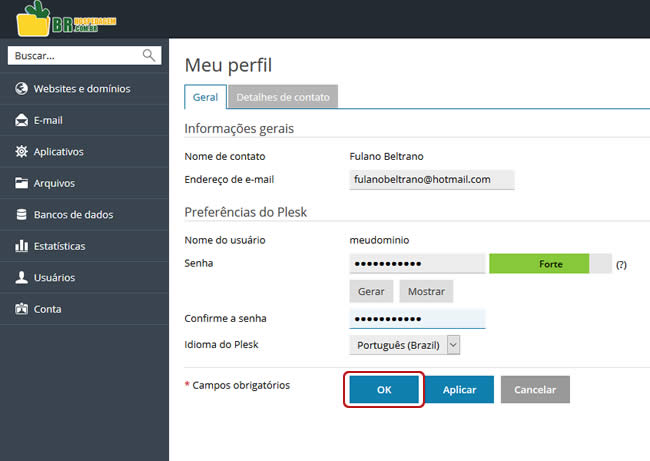Click the BR Hospedagem logo

click(66, 19)
